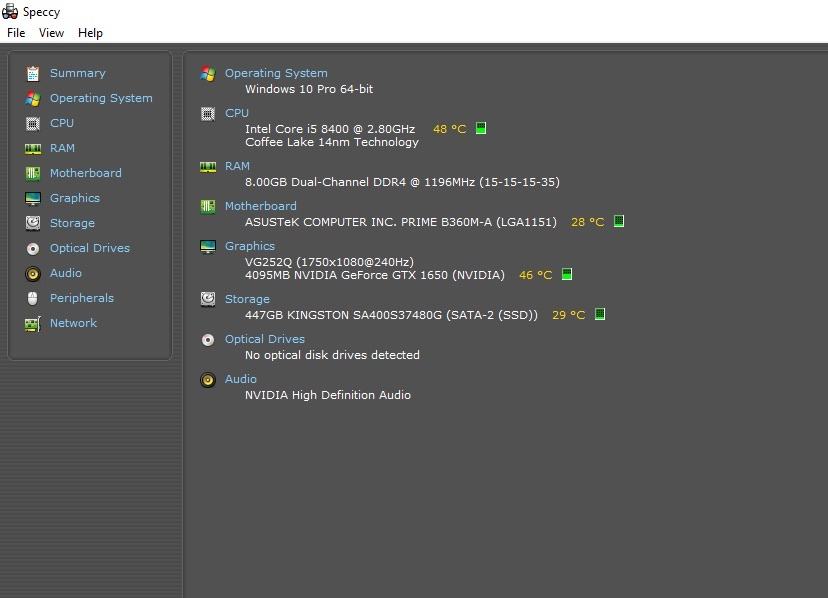Click the Optical Drives disc icon in sidebar
Image resolution: width=828 pixels, height=598 pixels.
point(33,248)
